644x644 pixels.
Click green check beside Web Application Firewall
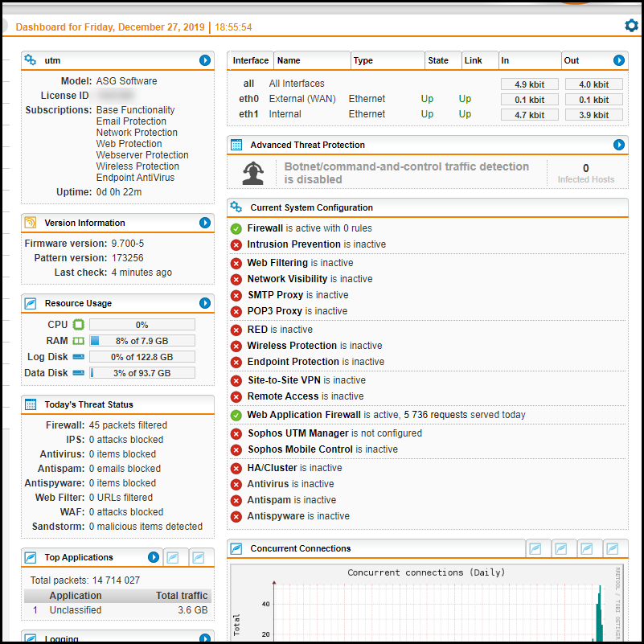click(236, 415)
